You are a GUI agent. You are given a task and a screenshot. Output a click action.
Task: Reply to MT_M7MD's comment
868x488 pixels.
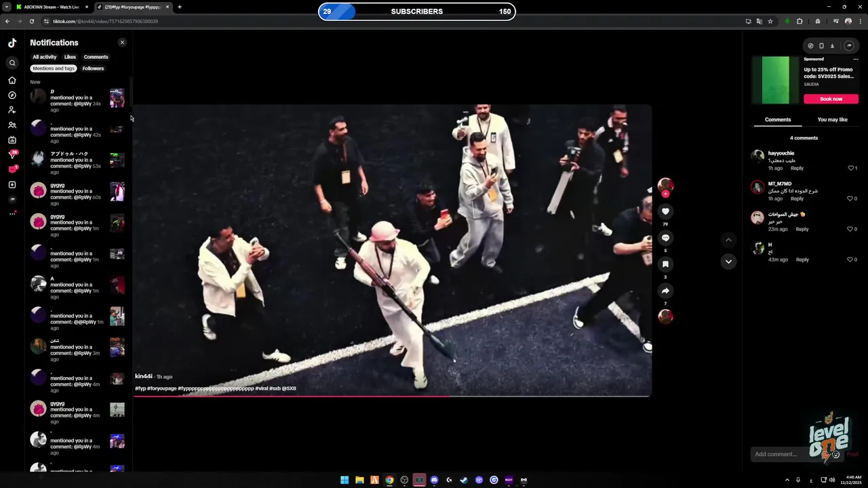click(x=797, y=199)
